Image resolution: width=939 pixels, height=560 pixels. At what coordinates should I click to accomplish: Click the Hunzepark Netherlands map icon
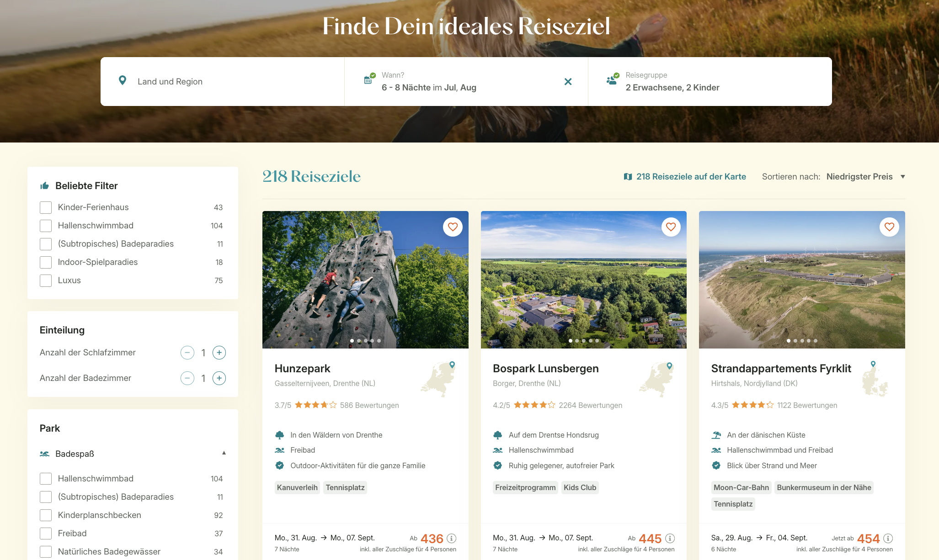tap(438, 379)
